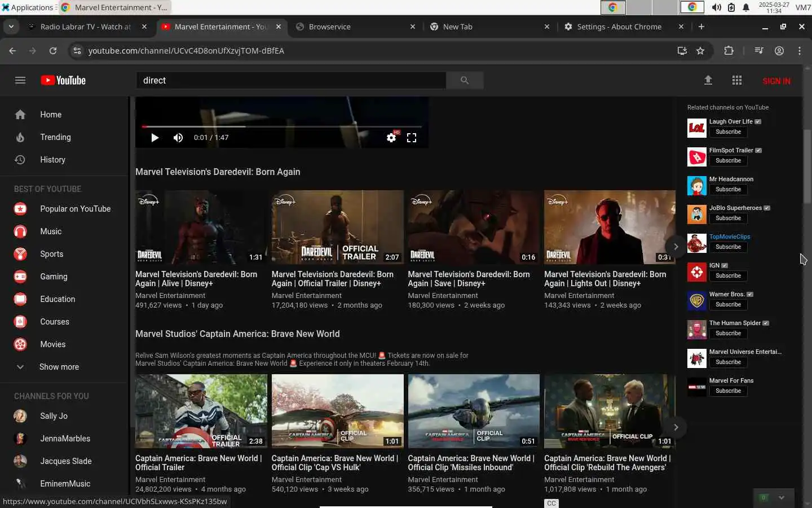812x508 pixels.
Task: Advance the Captain America row with next arrow
Action: point(676,427)
